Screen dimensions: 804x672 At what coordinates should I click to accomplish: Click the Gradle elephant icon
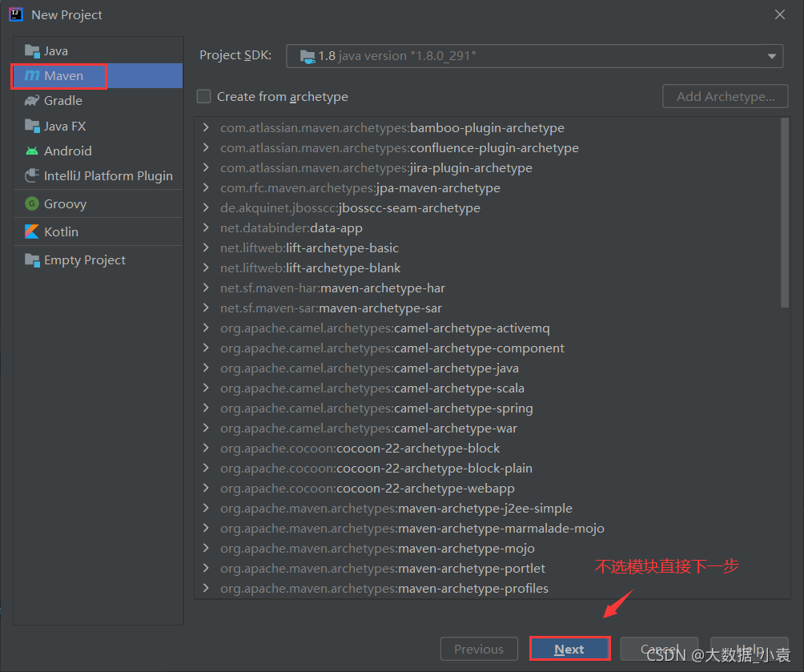pos(32,101)
